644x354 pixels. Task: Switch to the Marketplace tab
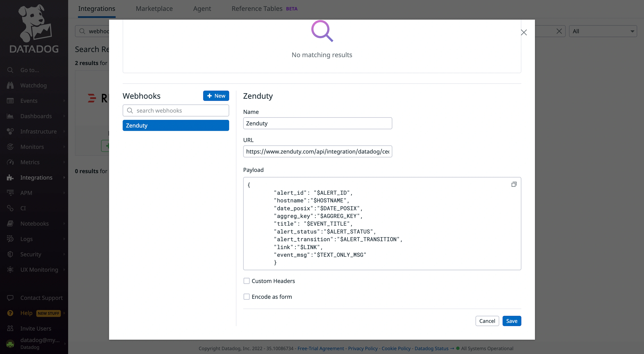pyautogui.click(x=154, y=9)
